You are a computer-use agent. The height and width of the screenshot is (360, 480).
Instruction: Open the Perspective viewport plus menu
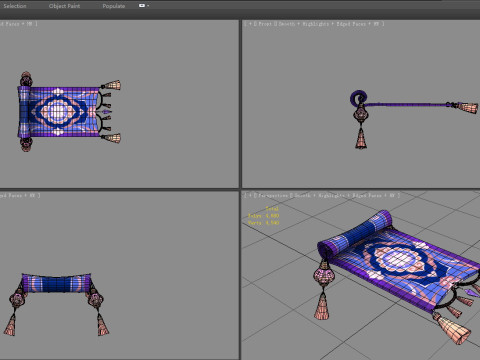tap(250, 195)
